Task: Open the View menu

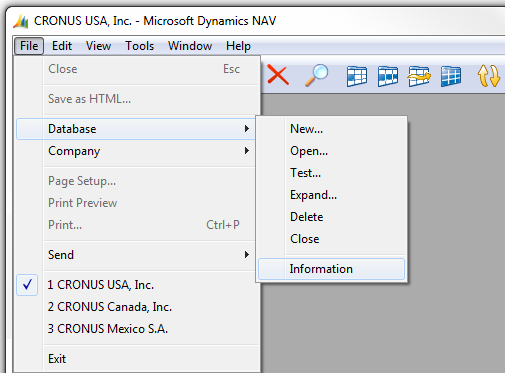Action: click(x=98, y=46)
